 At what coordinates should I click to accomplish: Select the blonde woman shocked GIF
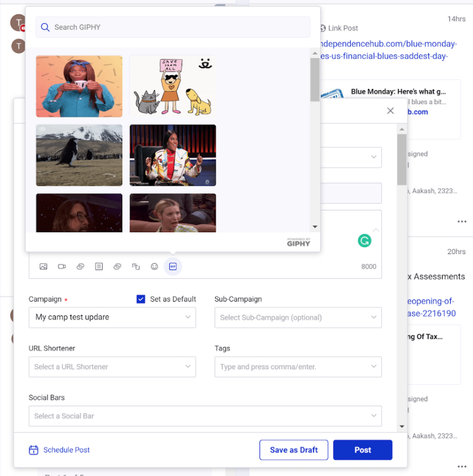(x=173, y=213)
